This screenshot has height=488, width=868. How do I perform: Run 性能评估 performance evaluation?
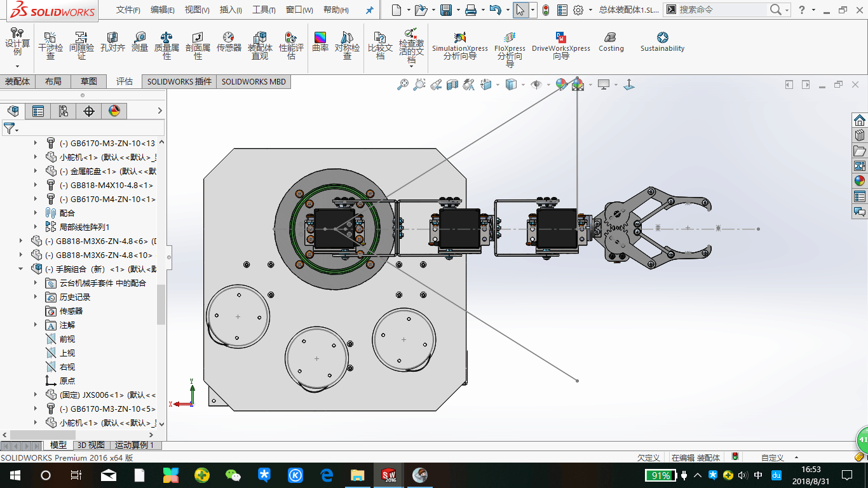(291, 46)
